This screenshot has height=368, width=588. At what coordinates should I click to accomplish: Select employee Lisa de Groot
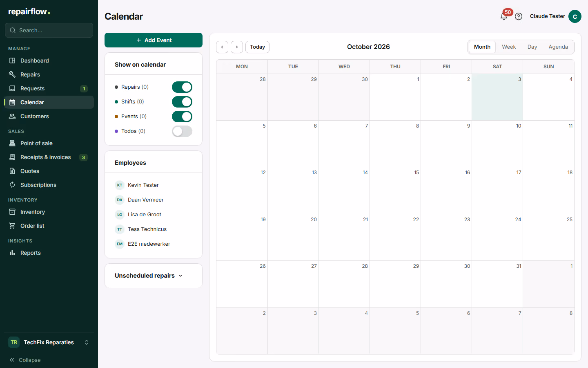154,215
